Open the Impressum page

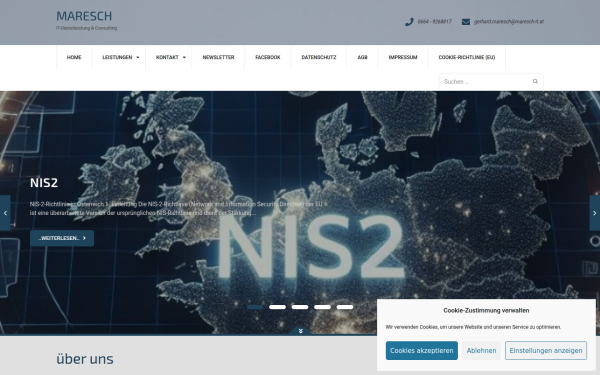[403, 57]
